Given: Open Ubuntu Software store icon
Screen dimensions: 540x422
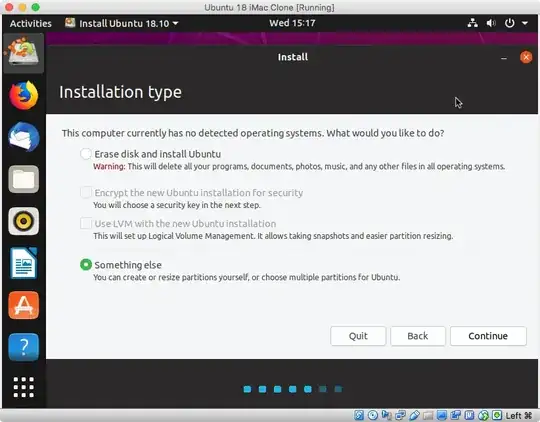Looking at the screenshot, I should (23, 305).
